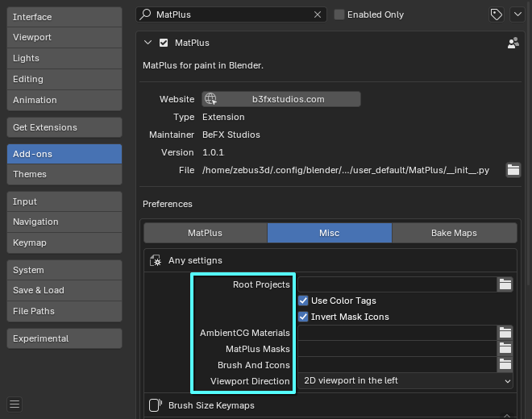Click the Root Projects path field
This screenshot has height=419, width=532.
point(396,284)
